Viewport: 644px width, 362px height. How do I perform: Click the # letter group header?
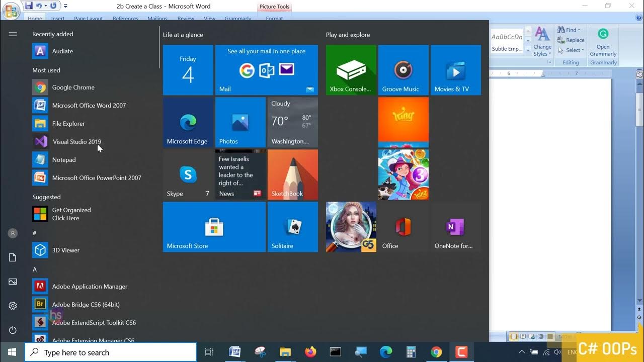[35, 233]
